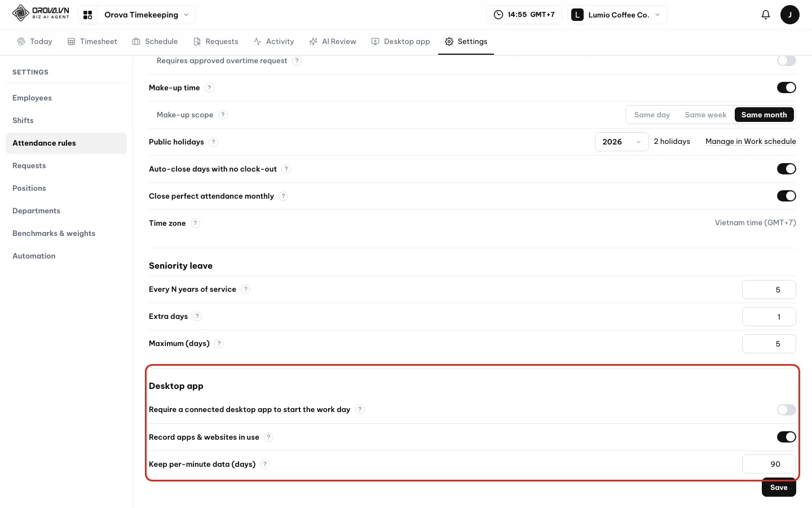Turn off Record apps & websites in use
This screenshot has width=812, height=508.
point(786,437)
